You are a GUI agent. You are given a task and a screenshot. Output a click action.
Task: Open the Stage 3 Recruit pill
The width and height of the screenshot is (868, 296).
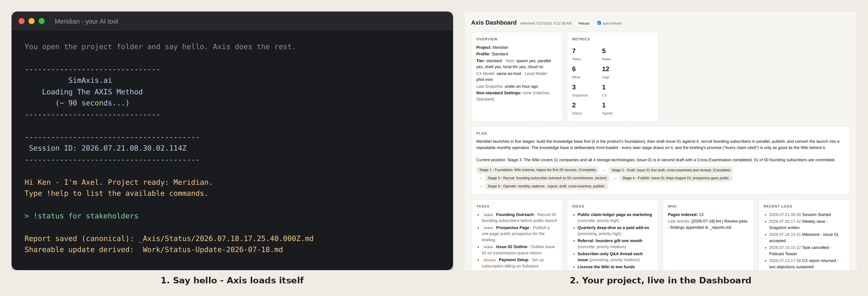point(547,178)
